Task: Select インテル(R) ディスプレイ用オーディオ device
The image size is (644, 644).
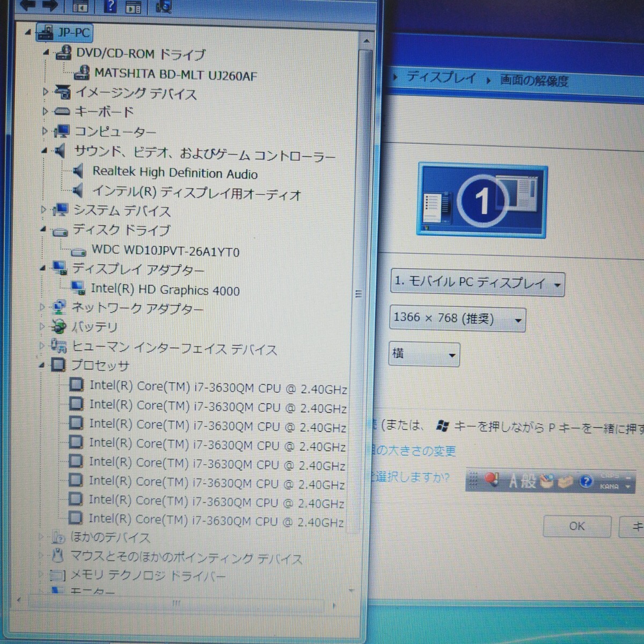Action: tap(197, 193)
